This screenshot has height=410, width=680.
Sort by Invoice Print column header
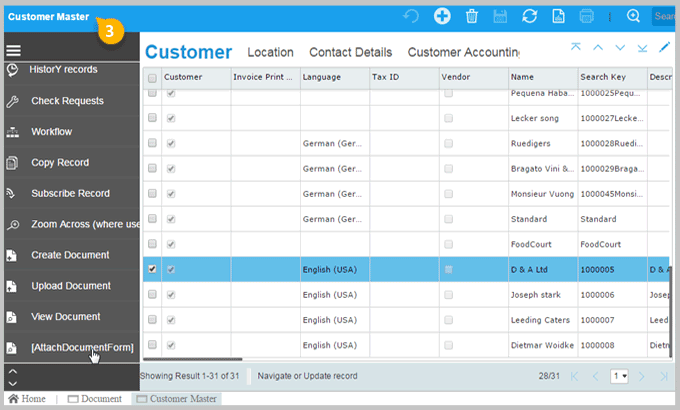coord(265,77)
